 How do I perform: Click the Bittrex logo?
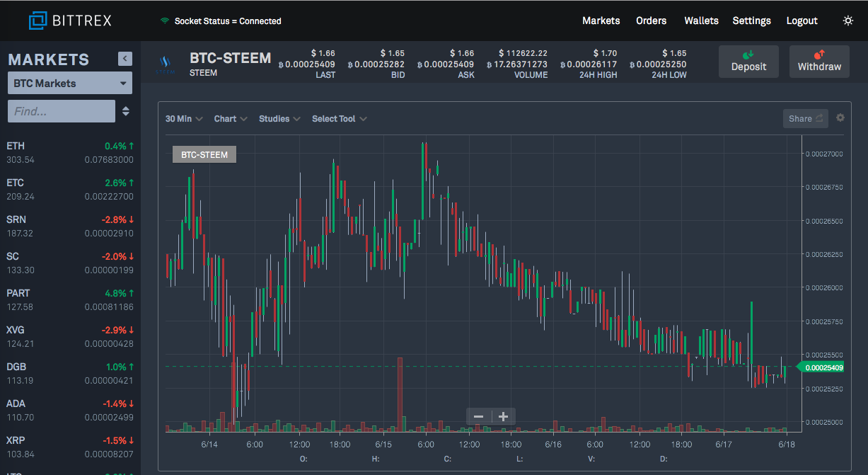[70, 21]
